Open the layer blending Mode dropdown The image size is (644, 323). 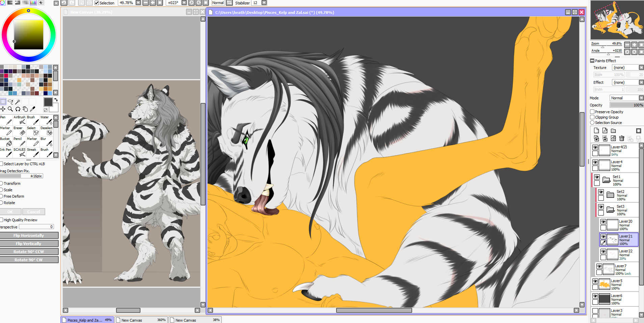click(626, 98)
